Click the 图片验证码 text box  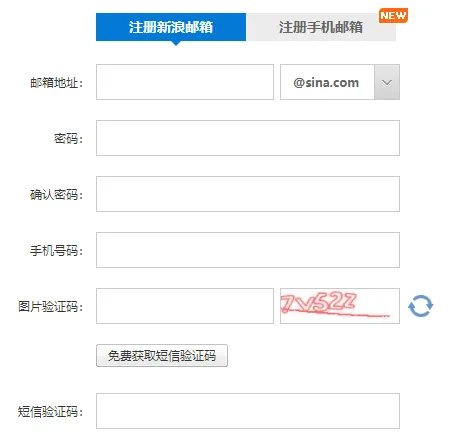[185, 306]
